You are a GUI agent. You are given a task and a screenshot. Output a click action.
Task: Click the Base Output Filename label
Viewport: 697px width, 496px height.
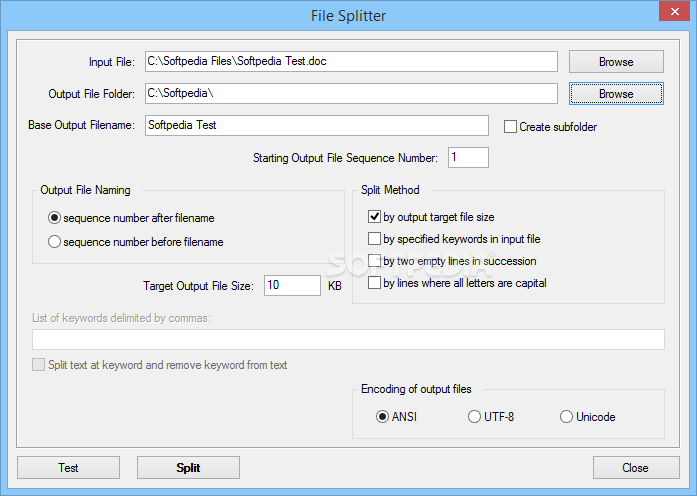[x=81, y=125]
